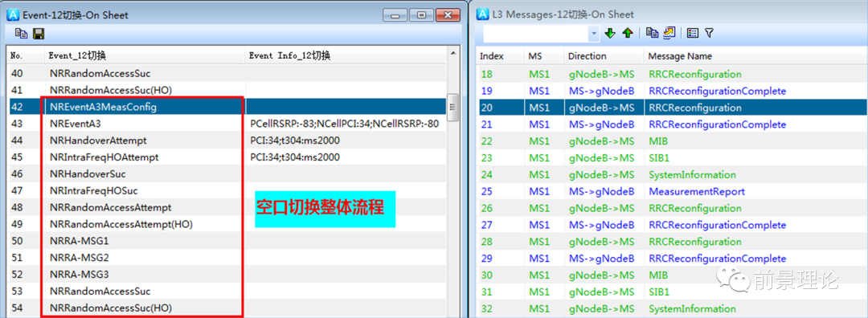Click the Event list scrollbar up arrow

[x=452, y=54]
